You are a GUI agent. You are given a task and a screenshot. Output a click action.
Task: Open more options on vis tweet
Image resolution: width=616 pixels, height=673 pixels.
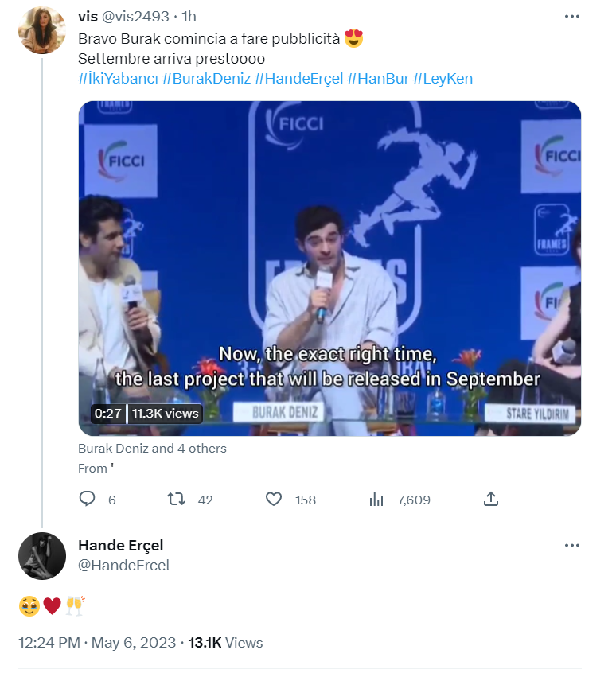pos(571,17)
